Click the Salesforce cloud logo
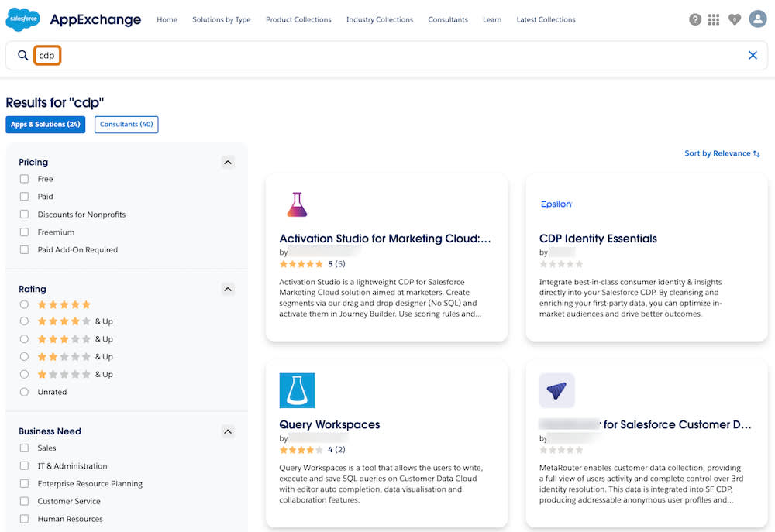Screen dimensions: 775x532 (22, 19)
